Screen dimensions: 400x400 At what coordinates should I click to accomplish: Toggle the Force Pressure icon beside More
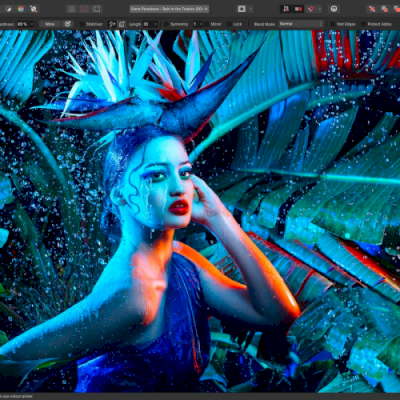[68, 24]
